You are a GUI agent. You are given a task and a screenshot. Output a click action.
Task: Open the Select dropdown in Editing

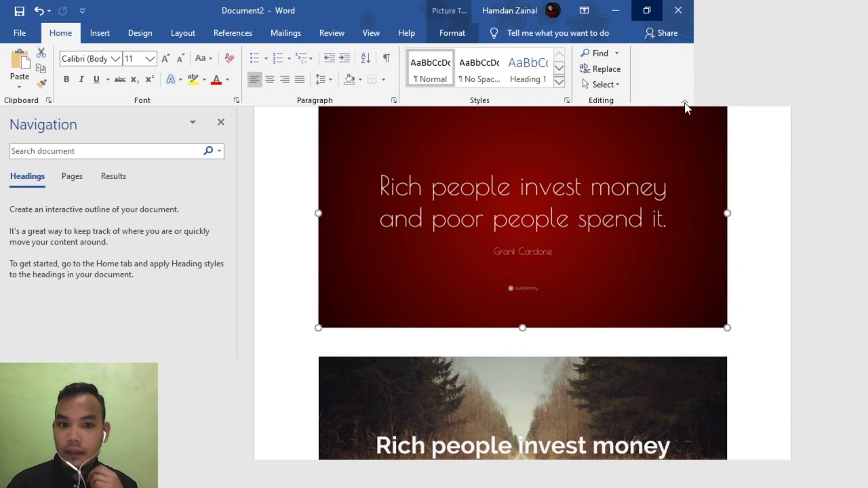(601, 84)
